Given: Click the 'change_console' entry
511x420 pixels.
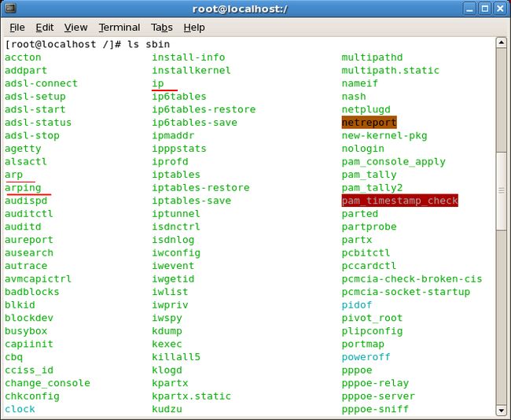Looking at the screenshot, I should click(x=47, y=383).
